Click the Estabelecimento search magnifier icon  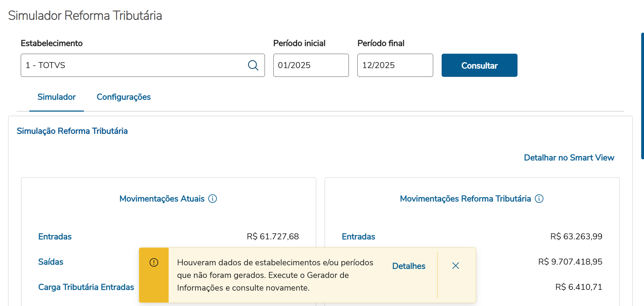click(253, 65)
